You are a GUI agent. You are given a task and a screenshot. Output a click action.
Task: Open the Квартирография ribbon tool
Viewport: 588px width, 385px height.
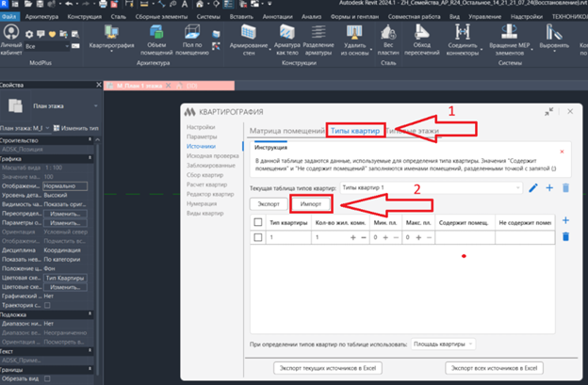[x=111, y=38]
